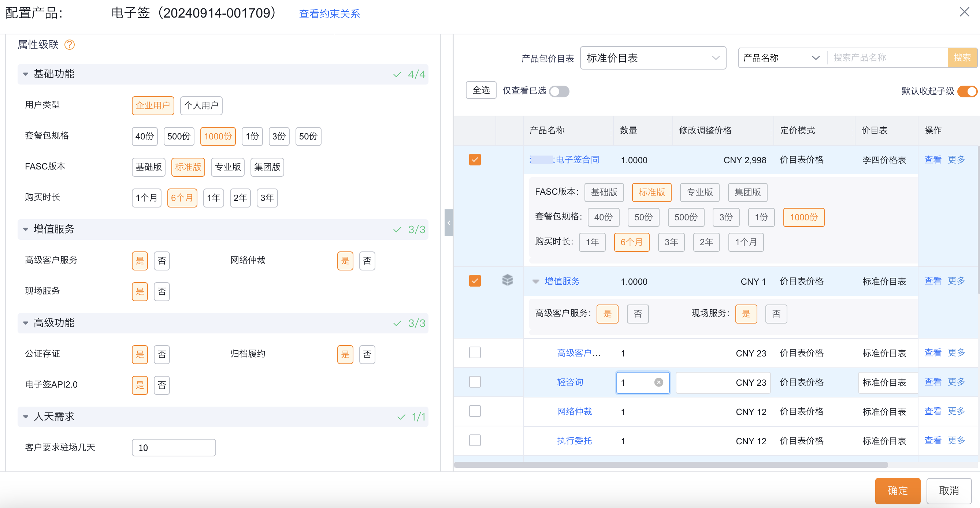
Task: Collapse the 基础功能 section
Action: point(26,74)
